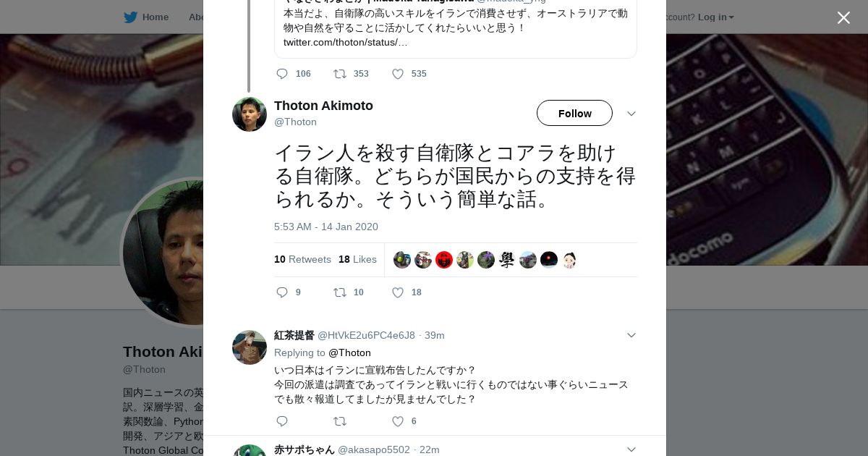Click the Twitter bird Home icon

click(130, 17)
